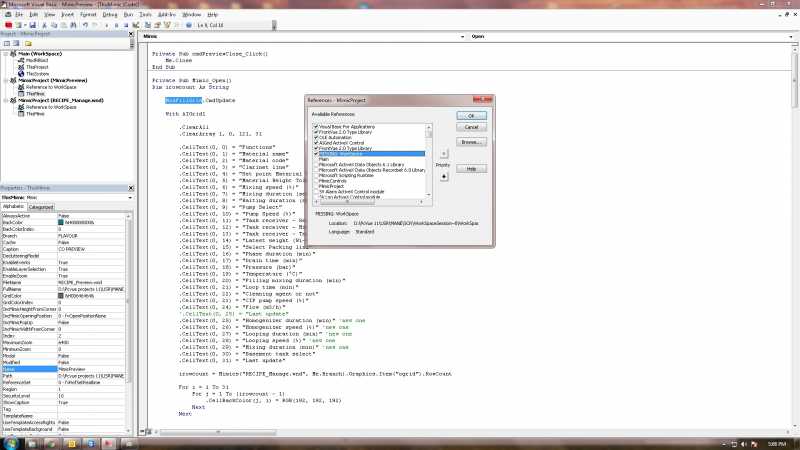Check SV Alarm ActiveX Control module reference
This screenshot has width=800, height=450.
(x=316, y=192)
